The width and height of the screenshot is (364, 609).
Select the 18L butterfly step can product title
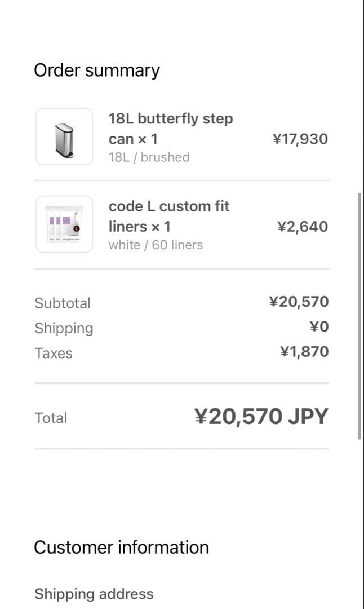171,128
